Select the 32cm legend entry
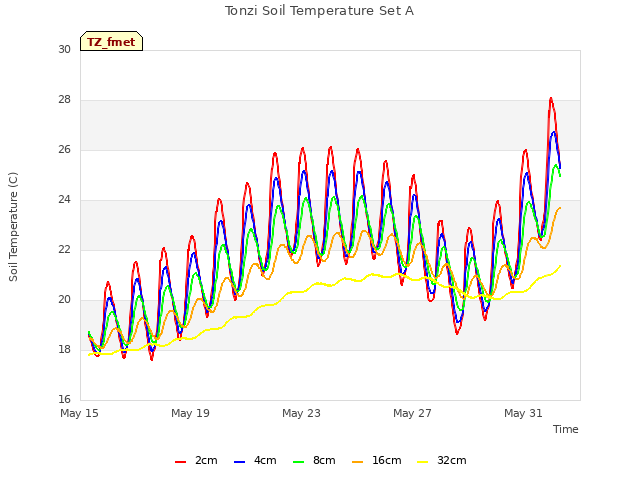 click(x=442, y=460)
